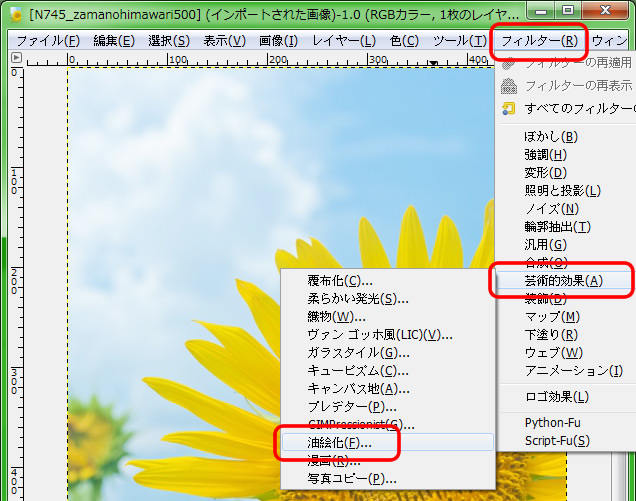Screen dimensions: 636x501
Task: Select 芸術的効果(A) submenu
Action: 567,281
